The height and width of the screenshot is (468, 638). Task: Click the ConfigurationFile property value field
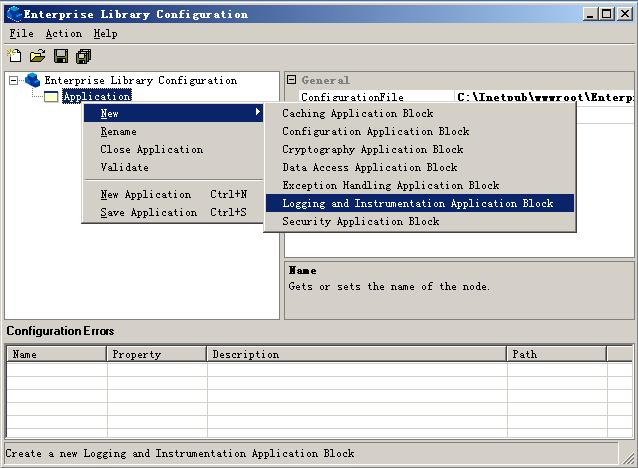[x=544, y=97]
